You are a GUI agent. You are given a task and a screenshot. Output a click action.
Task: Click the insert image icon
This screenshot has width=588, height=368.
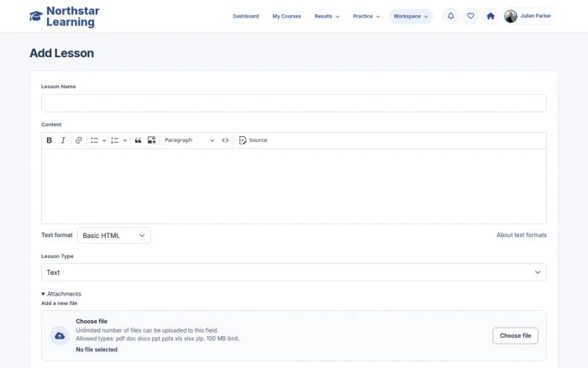point(151,140)
